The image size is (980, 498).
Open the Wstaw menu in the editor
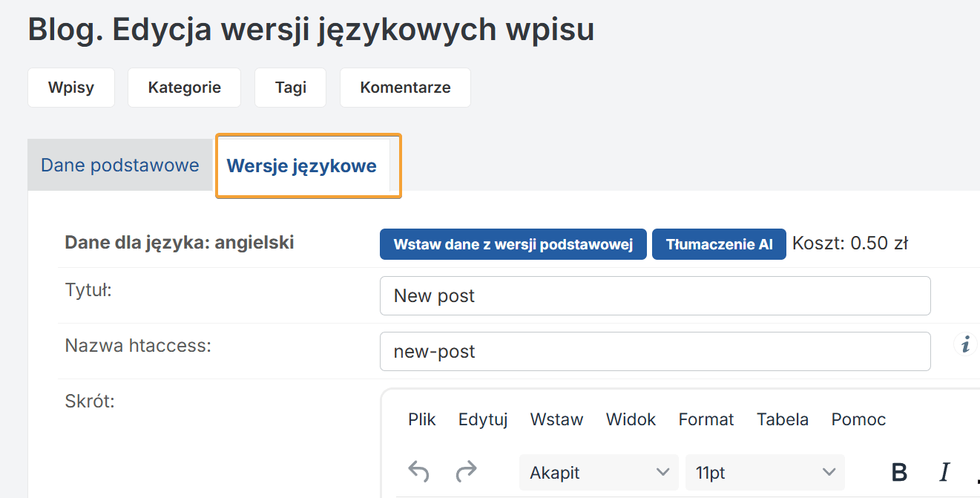coord(556,419)
